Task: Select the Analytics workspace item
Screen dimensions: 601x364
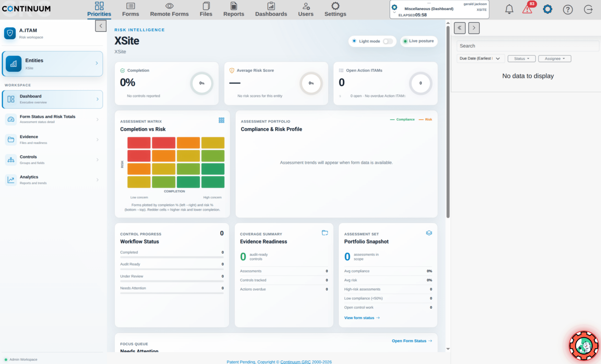Action: tap(52, 180)
